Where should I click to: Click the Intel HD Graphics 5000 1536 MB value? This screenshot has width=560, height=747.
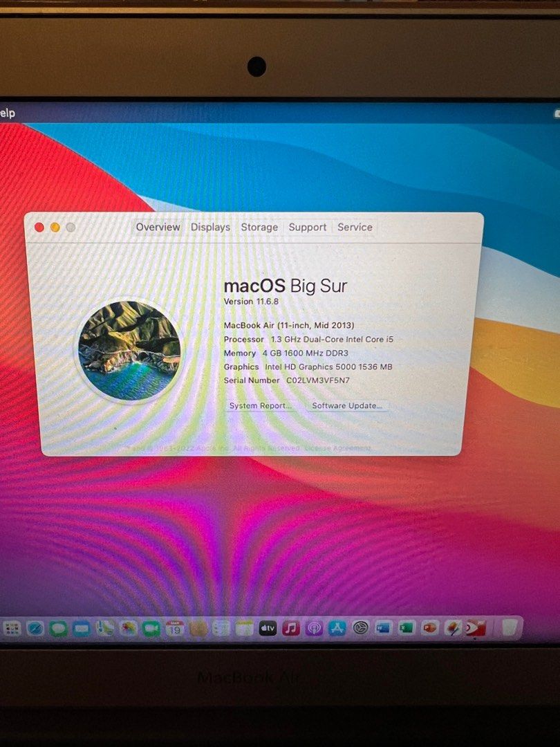pos(328,367)
